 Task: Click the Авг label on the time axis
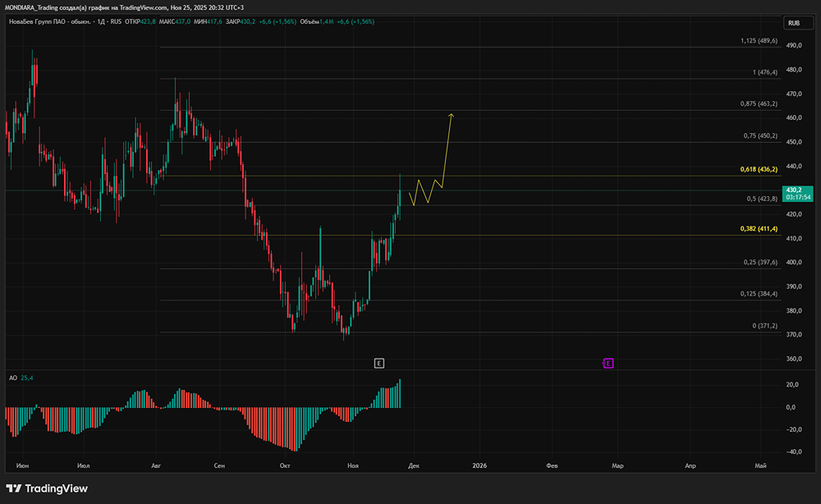[x=155, y=465]
